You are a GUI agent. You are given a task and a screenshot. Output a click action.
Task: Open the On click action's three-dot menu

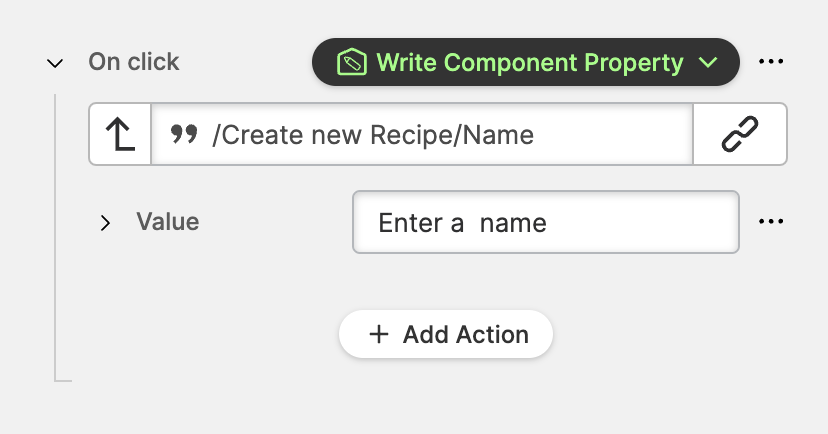click(x=771, y=62)
